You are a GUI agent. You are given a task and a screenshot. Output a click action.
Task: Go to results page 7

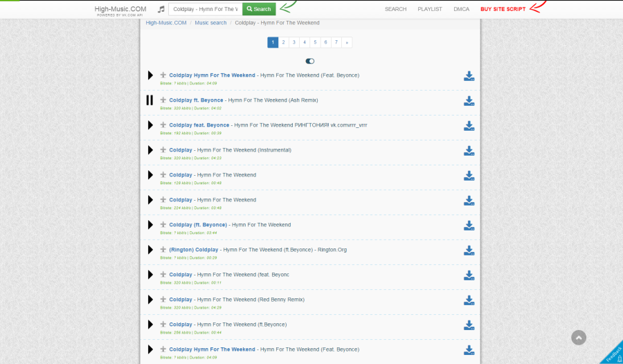click(336, 42)
